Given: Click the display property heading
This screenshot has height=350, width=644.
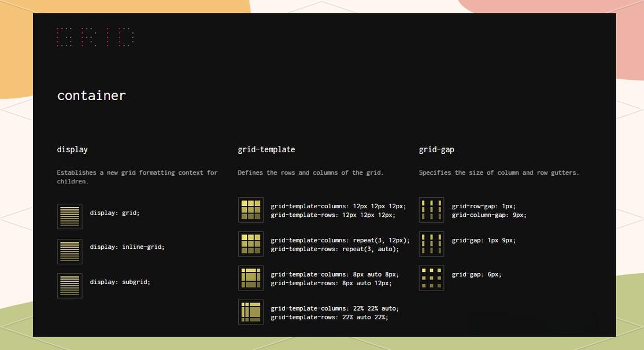Looking at the screenshot, I should click(72, 149).
